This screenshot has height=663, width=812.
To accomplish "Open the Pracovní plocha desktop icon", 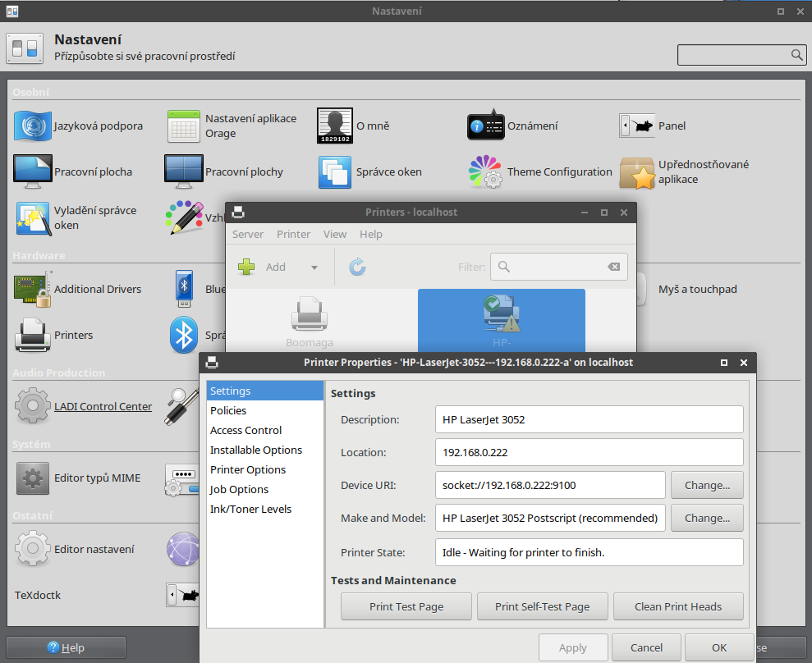I will 33,171.
